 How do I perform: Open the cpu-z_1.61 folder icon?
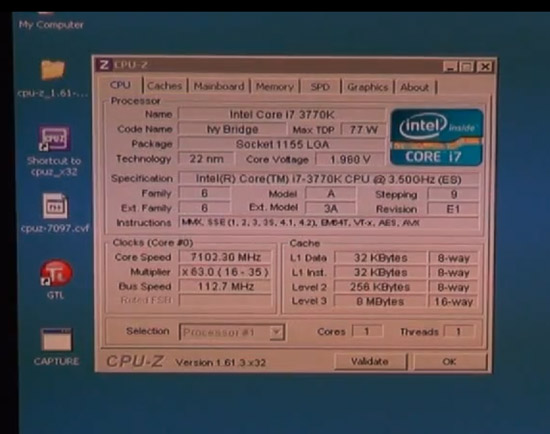[53, 70]
